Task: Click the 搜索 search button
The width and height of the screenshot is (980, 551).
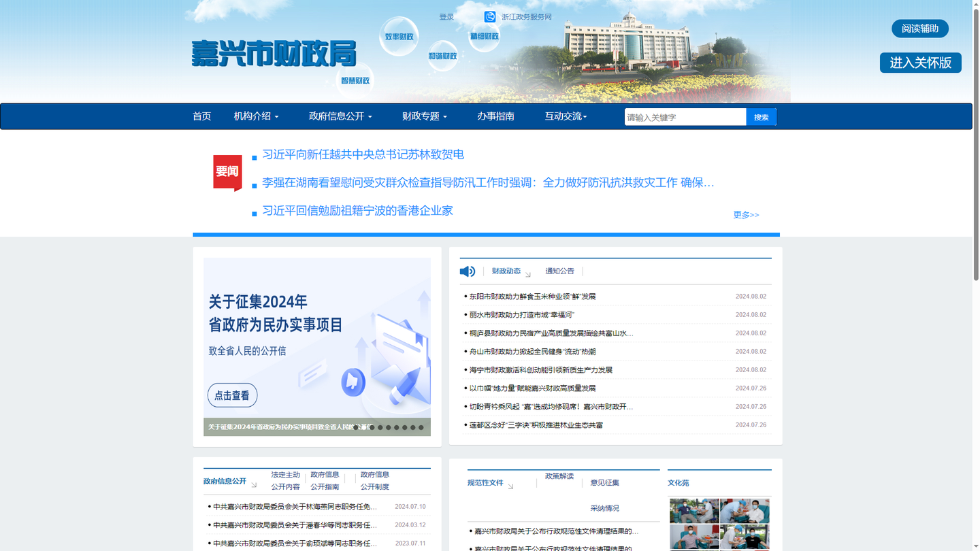Action: pyautogui.click(x=762, y=117)
